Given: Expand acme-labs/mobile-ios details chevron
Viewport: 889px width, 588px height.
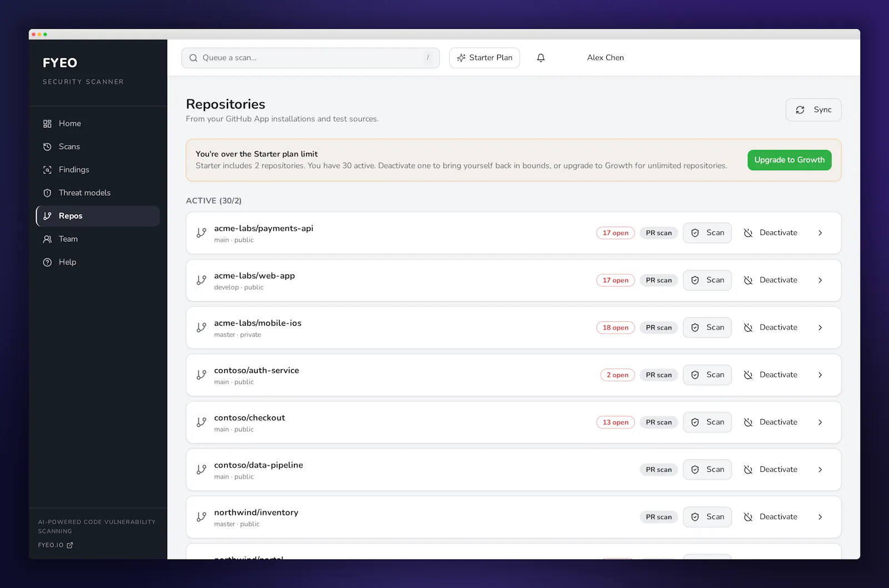Looking at the screenshot, I should tap(820, 328).
